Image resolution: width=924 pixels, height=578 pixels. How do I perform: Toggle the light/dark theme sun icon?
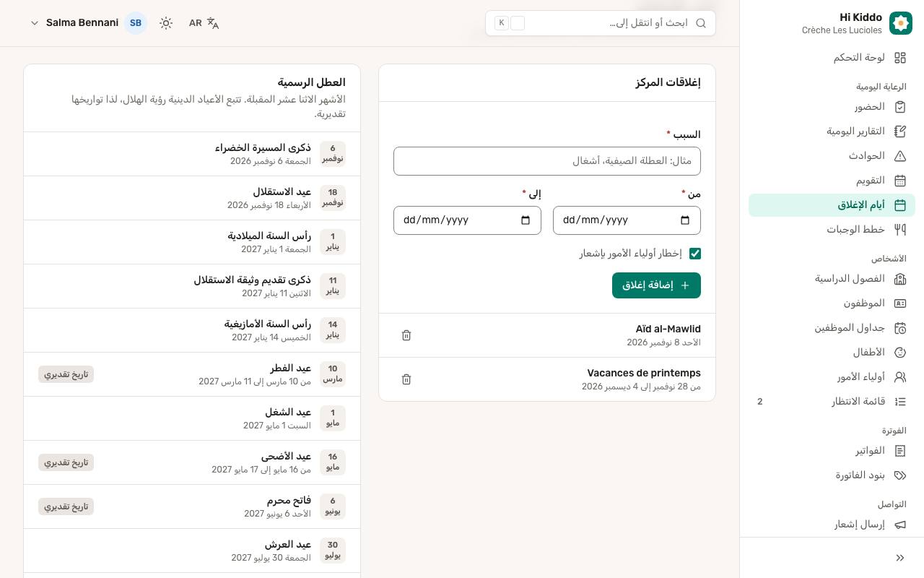coord(166,23)
